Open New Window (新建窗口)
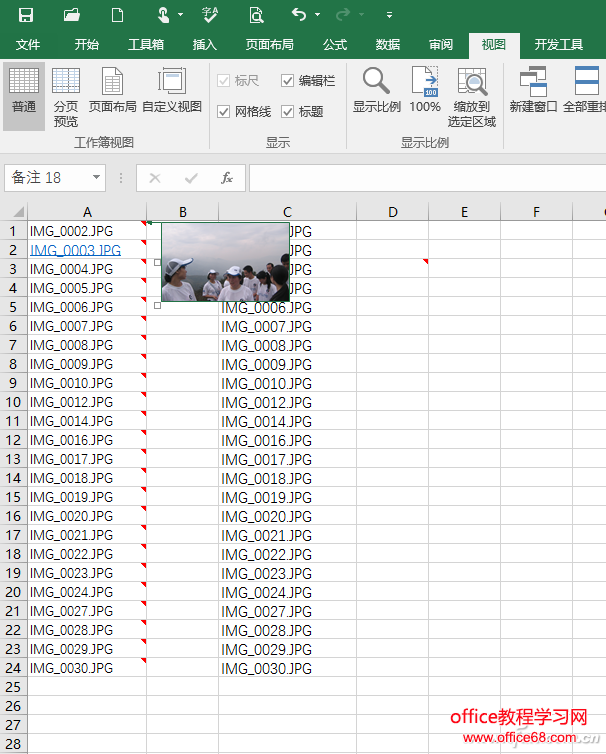 (533, 92)
